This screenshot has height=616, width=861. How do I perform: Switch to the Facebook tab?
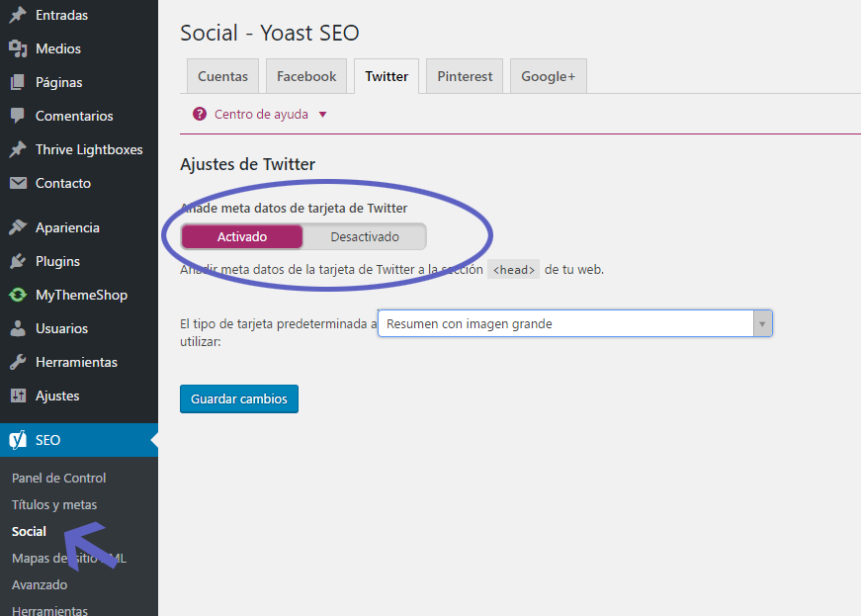(306, 76)
